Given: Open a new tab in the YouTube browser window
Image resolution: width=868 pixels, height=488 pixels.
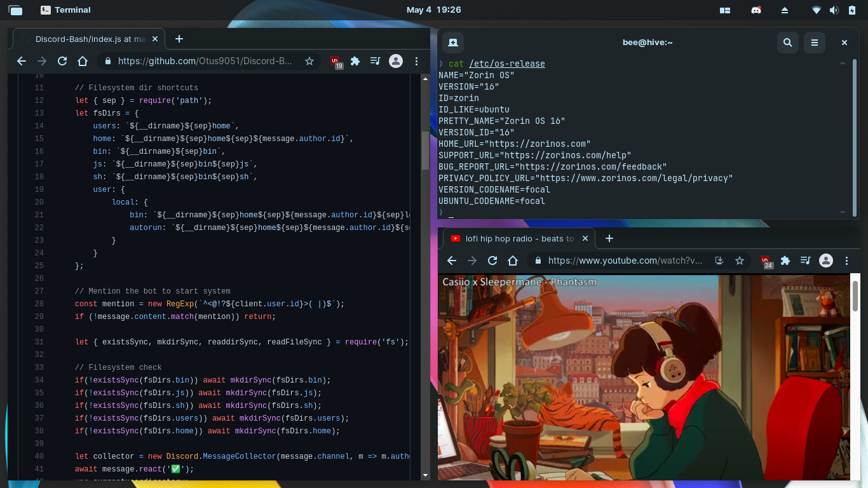Looking at the screenshot, I should coord(609,238).
